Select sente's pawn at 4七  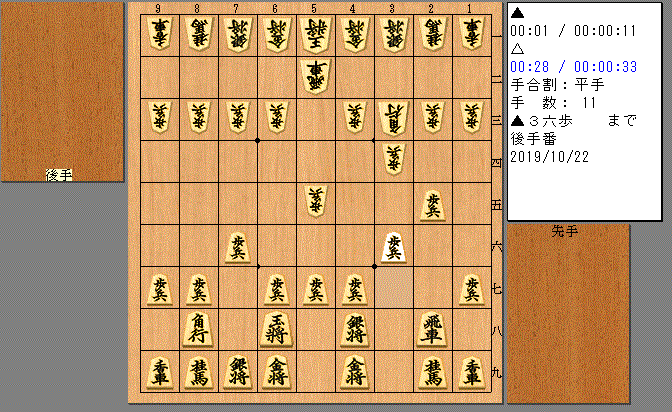tap(355, 290)
